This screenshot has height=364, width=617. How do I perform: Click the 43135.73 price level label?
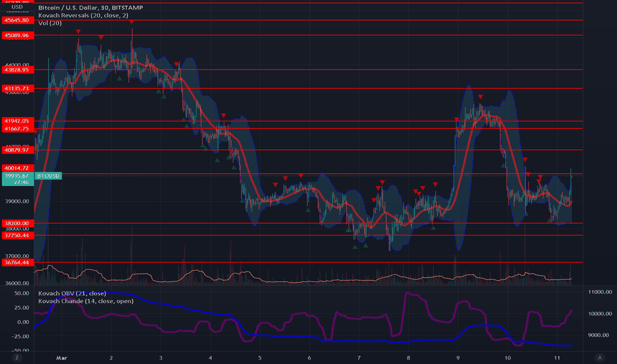point(18,89)
